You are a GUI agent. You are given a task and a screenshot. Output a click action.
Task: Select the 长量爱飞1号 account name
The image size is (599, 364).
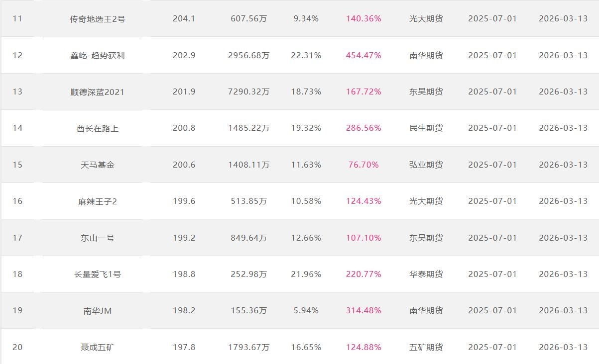(x=98, y=274)
